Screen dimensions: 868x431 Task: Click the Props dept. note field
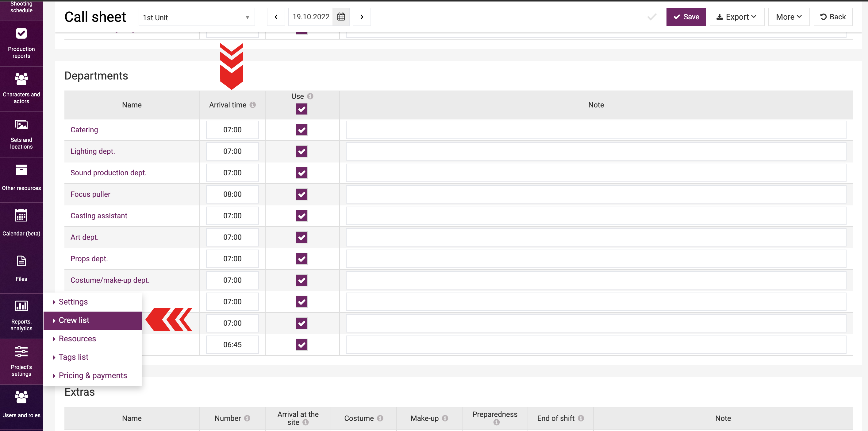596,259
